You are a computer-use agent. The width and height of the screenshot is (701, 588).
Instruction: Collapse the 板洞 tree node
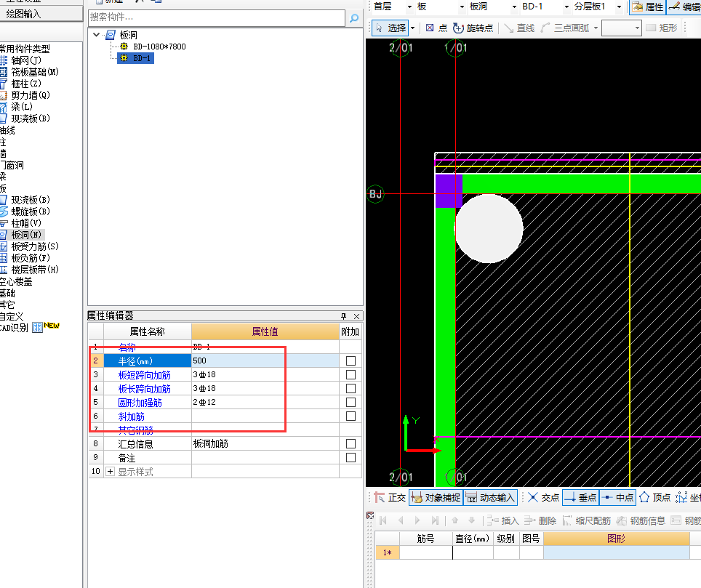tap(96, 34)
